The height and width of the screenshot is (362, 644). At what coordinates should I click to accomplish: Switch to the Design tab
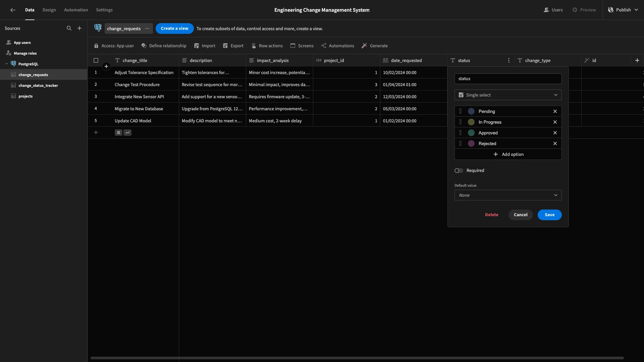click(x=49, y=10)
